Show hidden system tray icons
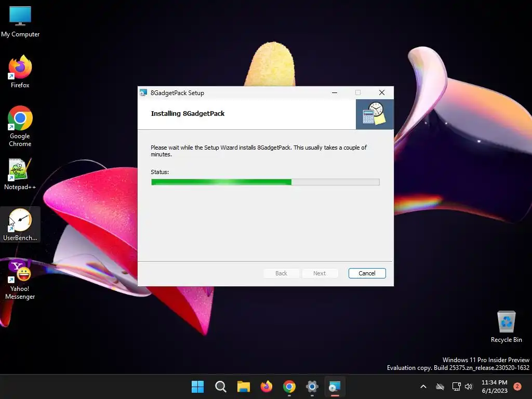Image resolution: width=532 pixels, height=399 pixels. (423, 387)
